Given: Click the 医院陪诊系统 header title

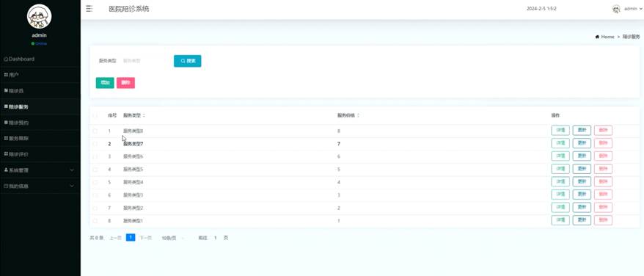Looking at the screenshot, I should pos(128,9).
